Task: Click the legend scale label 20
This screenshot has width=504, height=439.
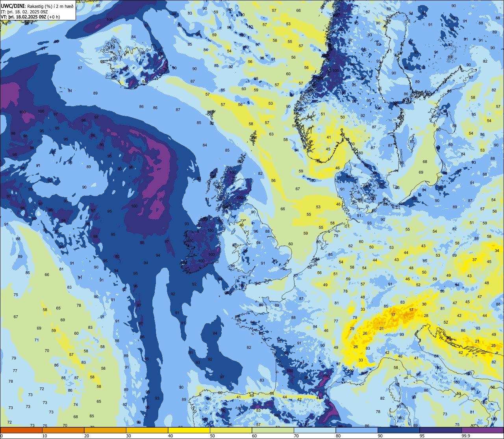Action: click(x=87, y=436)
